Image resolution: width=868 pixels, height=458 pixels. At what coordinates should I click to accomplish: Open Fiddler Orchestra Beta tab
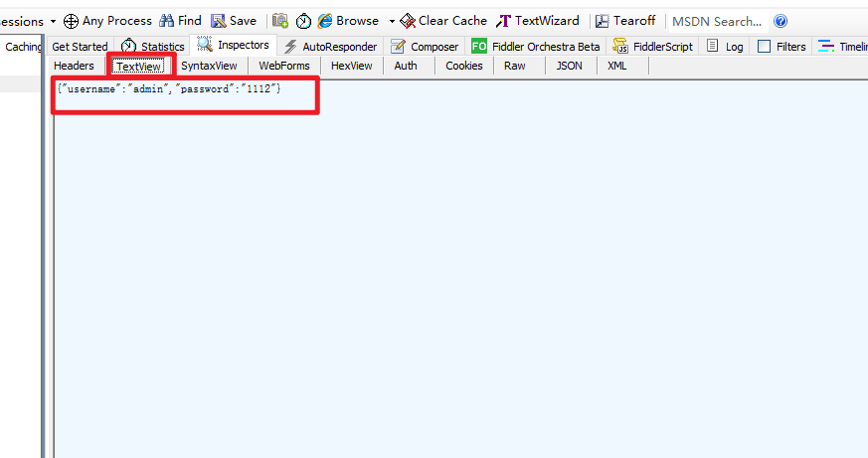[x=536, y=47]
